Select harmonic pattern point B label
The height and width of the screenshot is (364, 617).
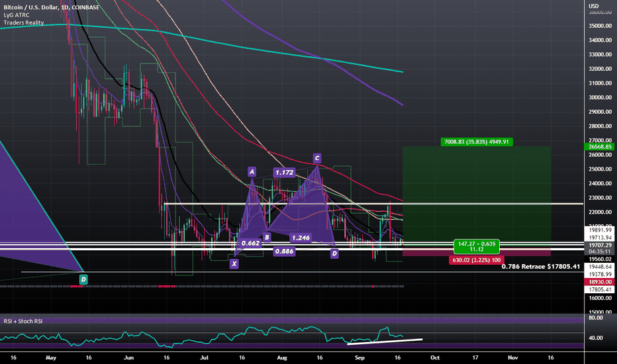coord(267,238)
